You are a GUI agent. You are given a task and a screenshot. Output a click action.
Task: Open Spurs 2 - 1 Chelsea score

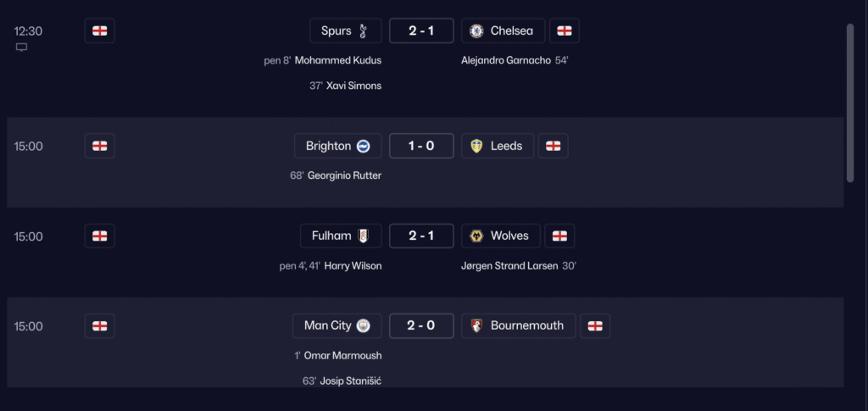[421, 31]
